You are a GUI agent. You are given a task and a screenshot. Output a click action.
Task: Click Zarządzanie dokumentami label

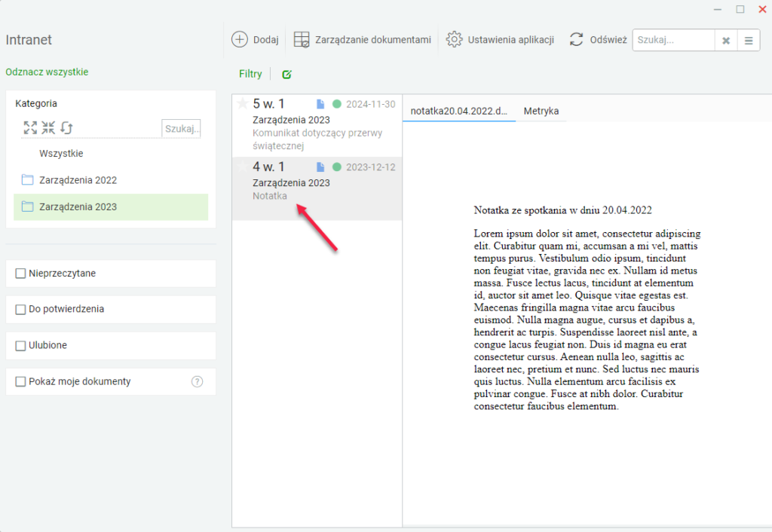(373, 40)
